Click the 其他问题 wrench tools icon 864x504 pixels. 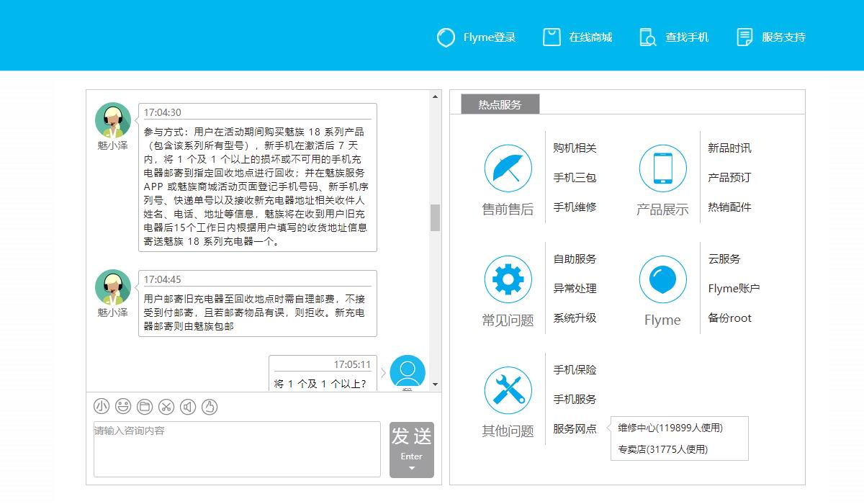pyautogui.click(x=508, y=390)
